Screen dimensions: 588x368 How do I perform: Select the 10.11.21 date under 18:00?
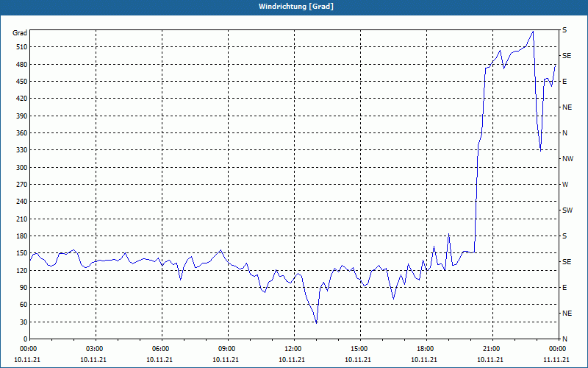click(x=424, y=360)
